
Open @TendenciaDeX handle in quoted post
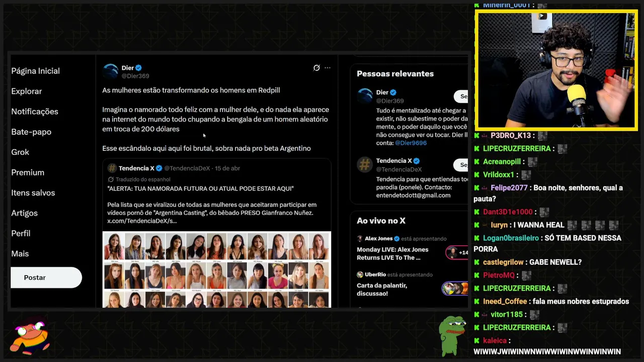pos(187,168)
